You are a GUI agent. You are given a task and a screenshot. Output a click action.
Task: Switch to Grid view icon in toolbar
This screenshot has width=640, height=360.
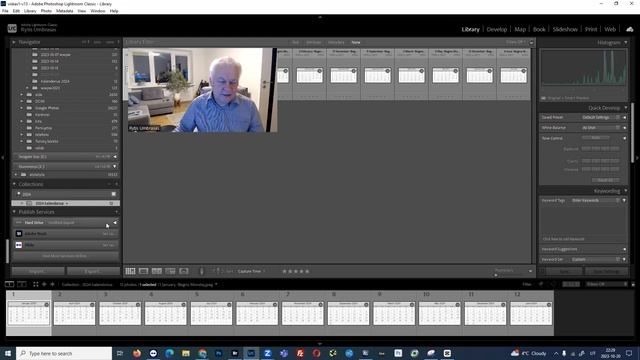coord(130,271)
